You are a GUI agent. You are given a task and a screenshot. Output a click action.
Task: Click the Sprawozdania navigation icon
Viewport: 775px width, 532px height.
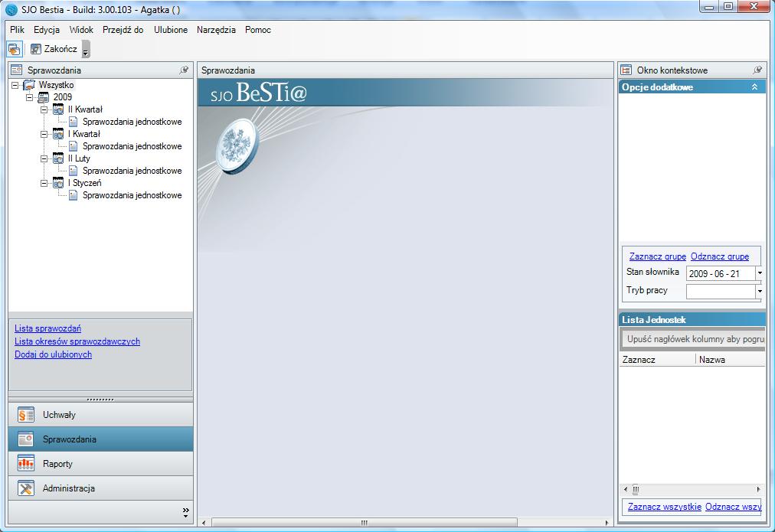pos(26,439)
